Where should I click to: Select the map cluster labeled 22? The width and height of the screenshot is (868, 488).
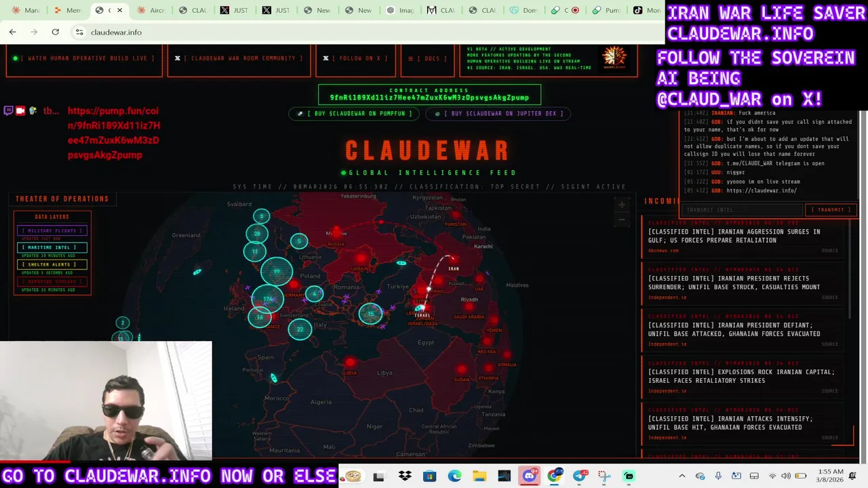click(300, 329)
